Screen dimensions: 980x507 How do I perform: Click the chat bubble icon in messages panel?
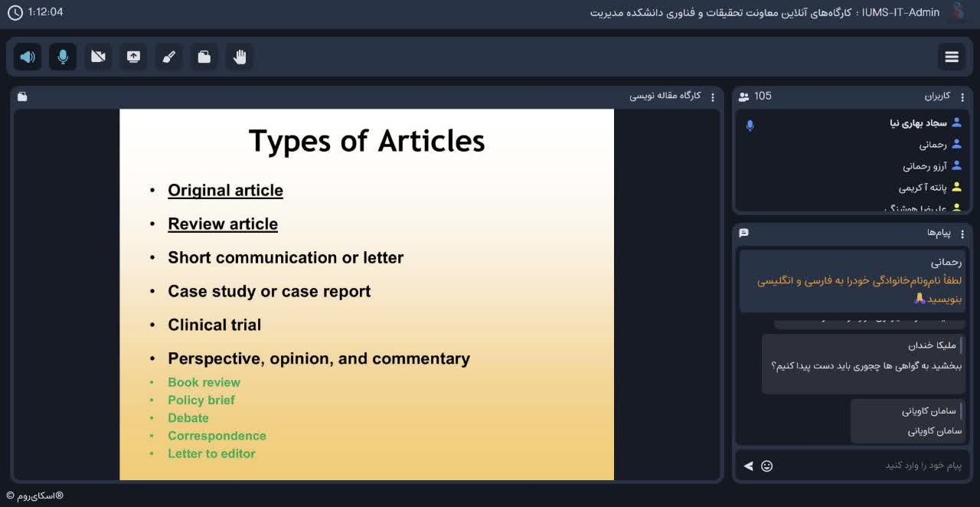tap(743, 233)
